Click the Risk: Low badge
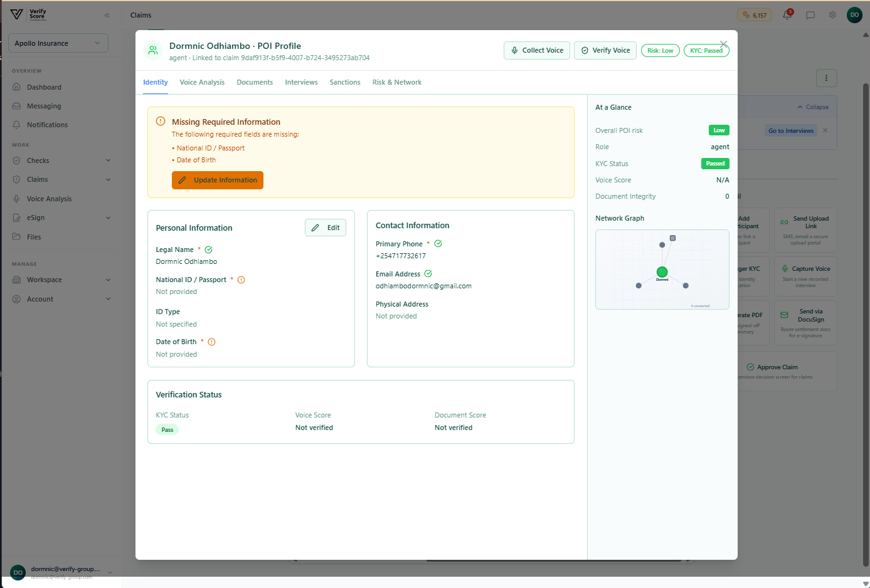The height and width of the screenshot is (588, 870). coord(660,51)
